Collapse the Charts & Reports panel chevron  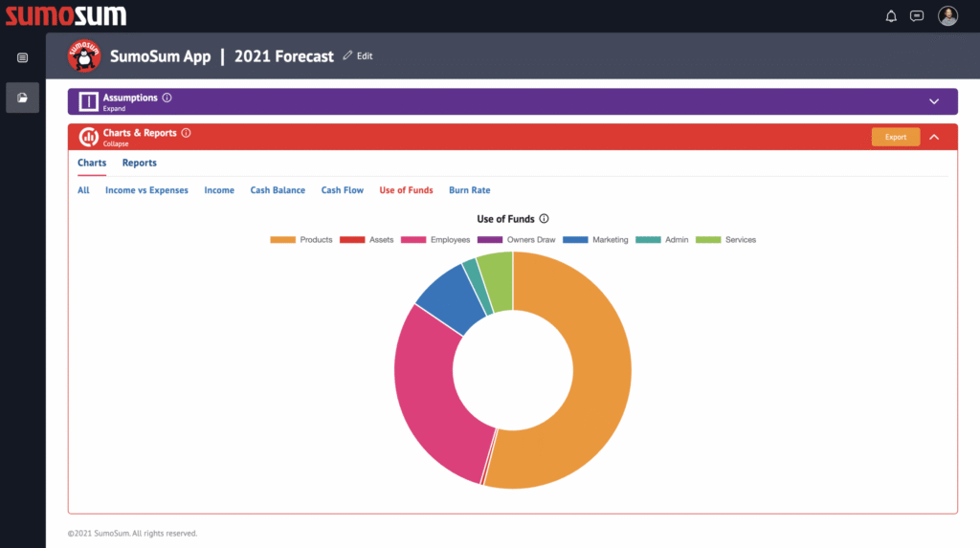coord(934,137)
